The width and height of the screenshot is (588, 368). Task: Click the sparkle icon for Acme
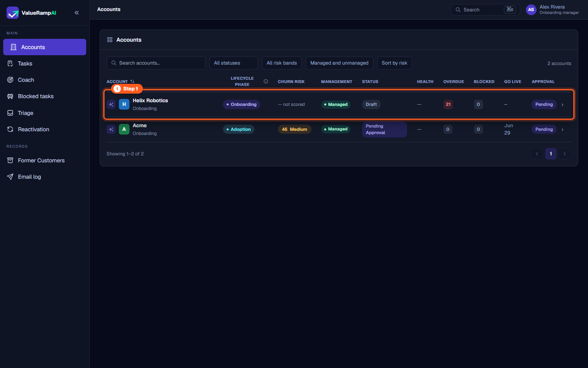pos(111,129)
